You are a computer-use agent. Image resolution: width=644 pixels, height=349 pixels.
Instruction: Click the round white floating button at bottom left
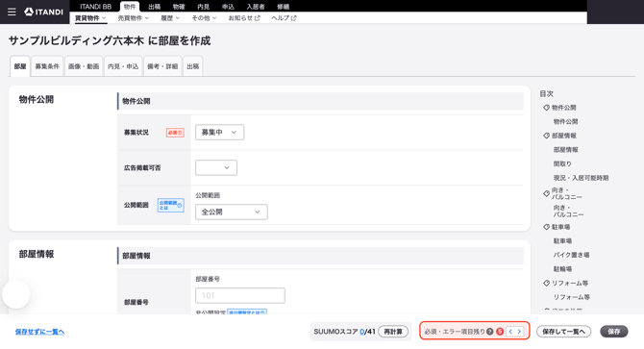pos(16,294)
